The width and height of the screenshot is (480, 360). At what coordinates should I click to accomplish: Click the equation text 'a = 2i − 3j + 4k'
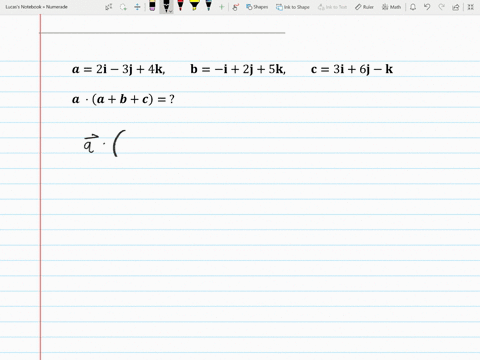pyautogui.click(x=118, y=69)
